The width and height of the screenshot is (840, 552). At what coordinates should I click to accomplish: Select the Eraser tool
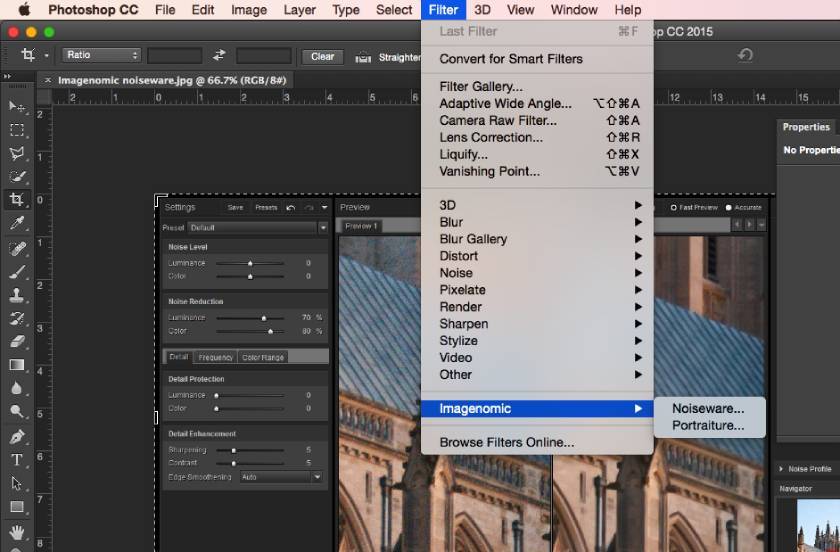17,342
